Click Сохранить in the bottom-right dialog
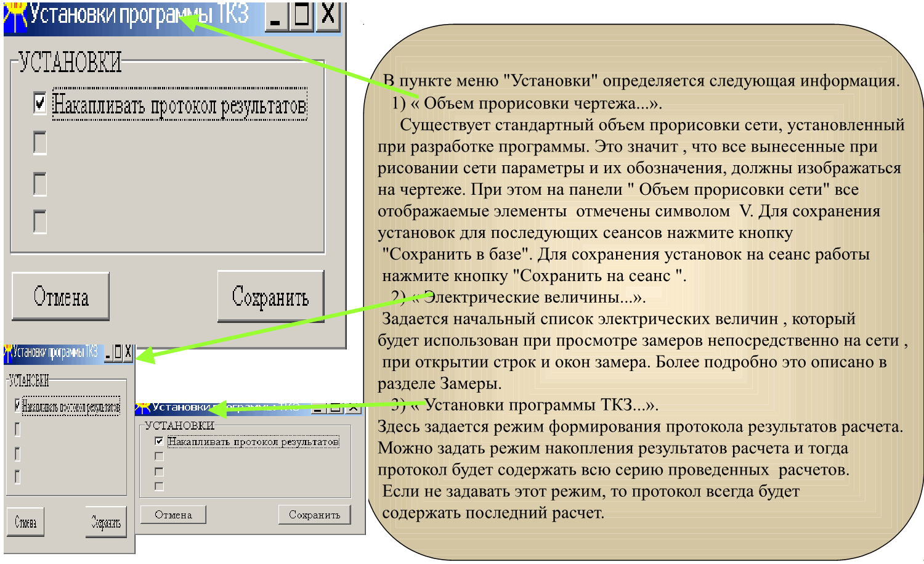924x564 pixels. point(314,515)
